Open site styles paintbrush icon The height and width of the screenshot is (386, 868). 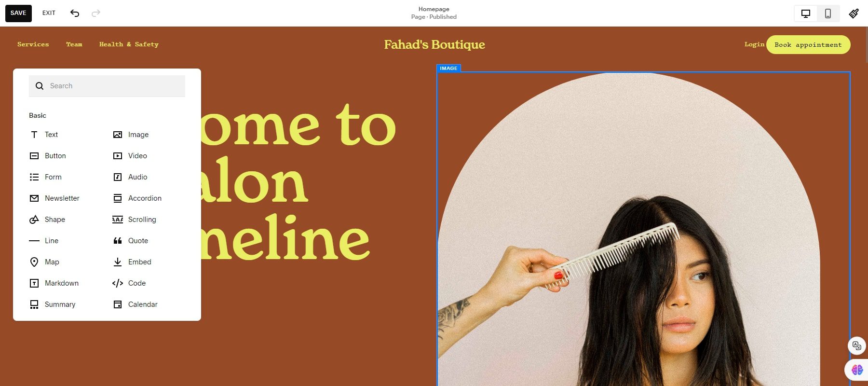tap(854, 14)
